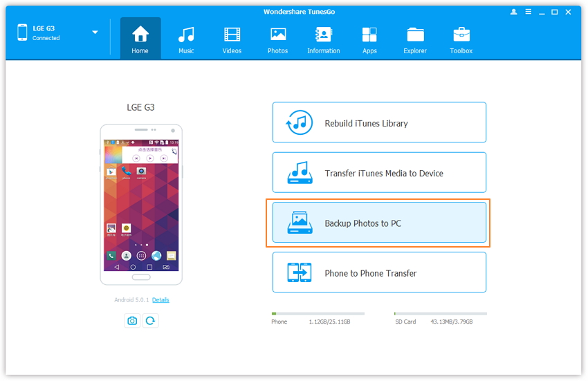Open the user account icon
This screenshot has width=588, height=381.
pos(513,12)
